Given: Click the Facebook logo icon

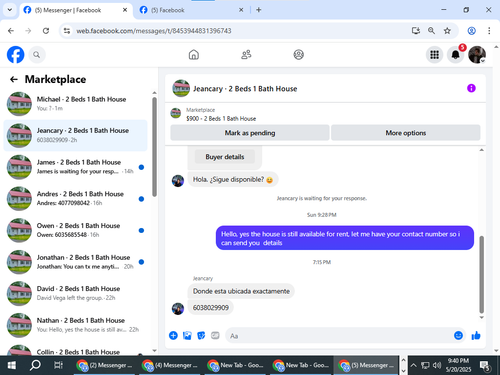Looking at the screenshot, I should (16, 55).
